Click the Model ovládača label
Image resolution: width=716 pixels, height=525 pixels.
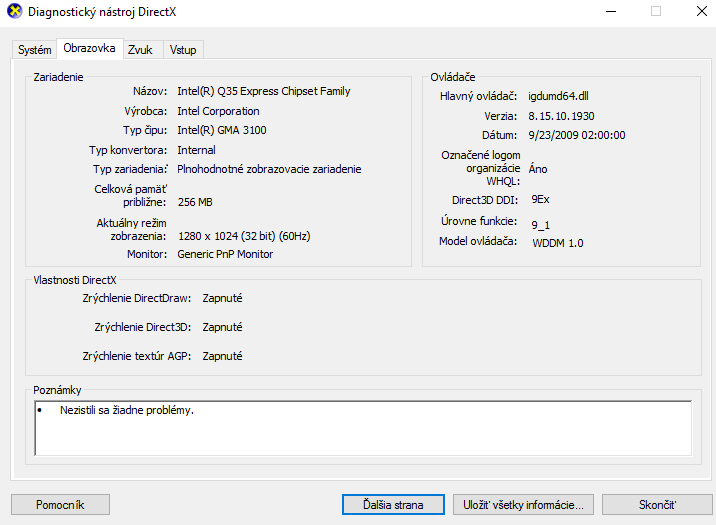click(x=478, y=241)
